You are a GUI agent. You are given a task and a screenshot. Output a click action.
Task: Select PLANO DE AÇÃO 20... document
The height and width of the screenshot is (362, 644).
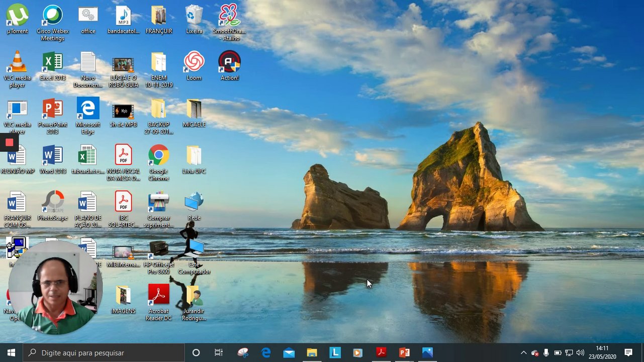tap(88, 210)
